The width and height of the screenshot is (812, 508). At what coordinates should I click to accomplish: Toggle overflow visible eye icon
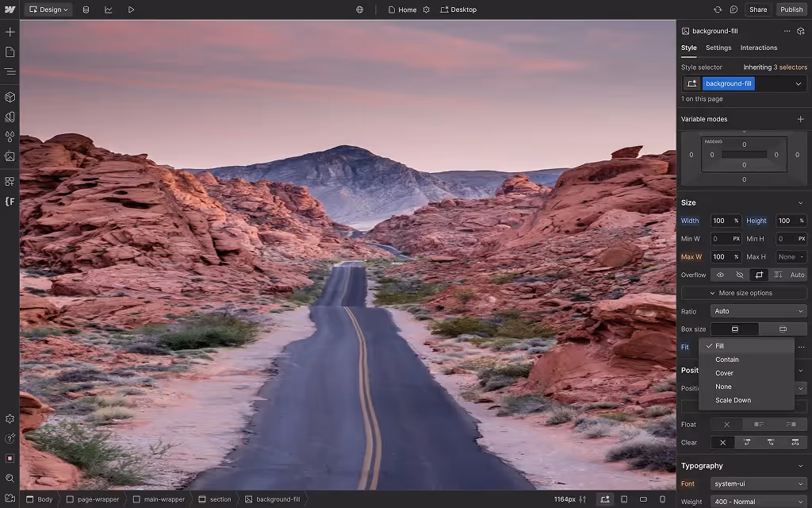[720, 275]
